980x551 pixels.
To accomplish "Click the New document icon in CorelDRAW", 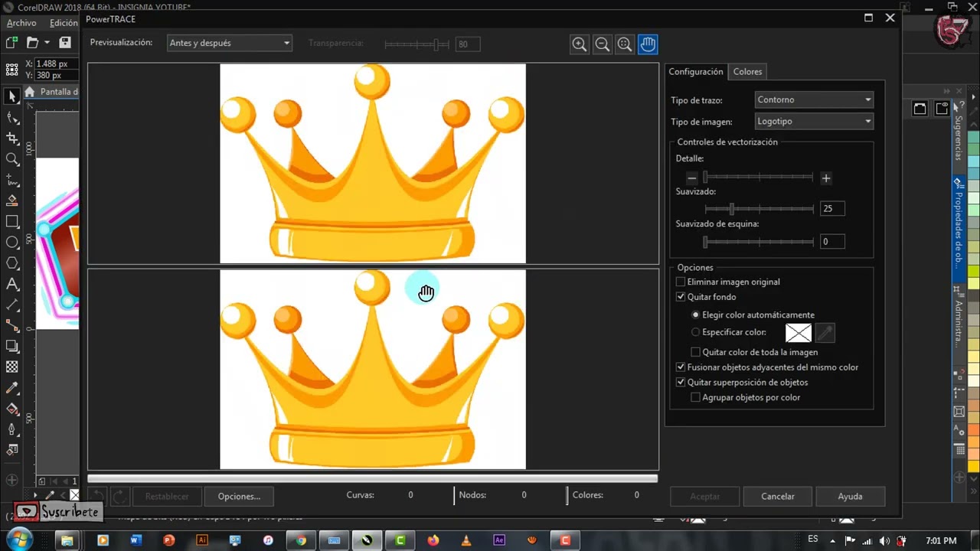I will click(x=11, y=43).
